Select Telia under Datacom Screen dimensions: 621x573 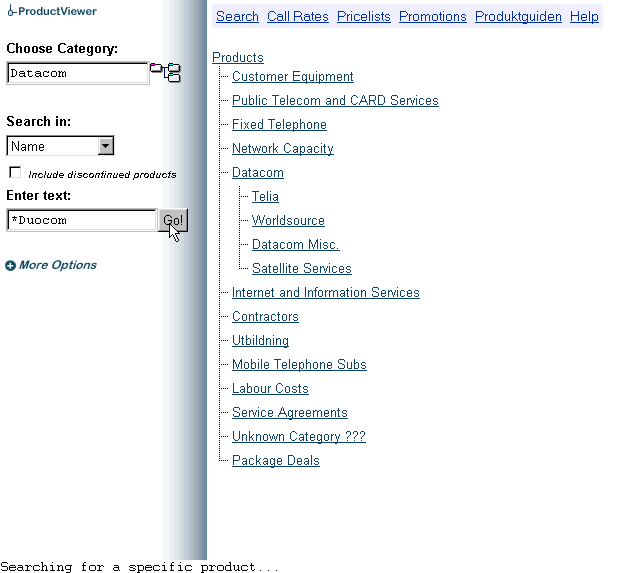(265, 197)
